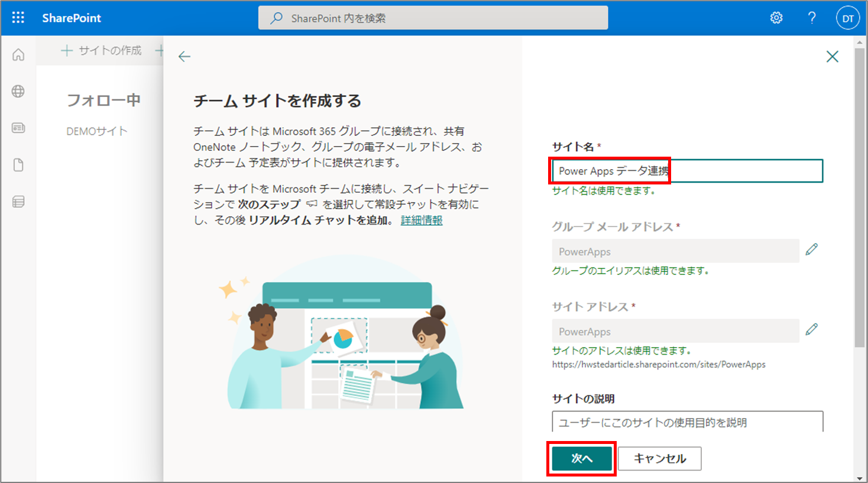Go to Home in left navigation
868x483 pixels.
(x=18, y=55)
